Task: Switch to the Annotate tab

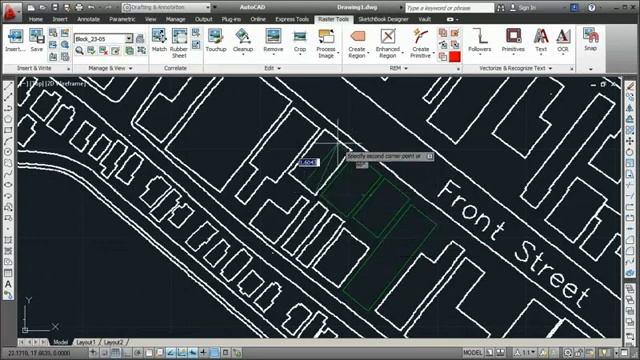Action: pyautogui.click(x=88, y=19)
